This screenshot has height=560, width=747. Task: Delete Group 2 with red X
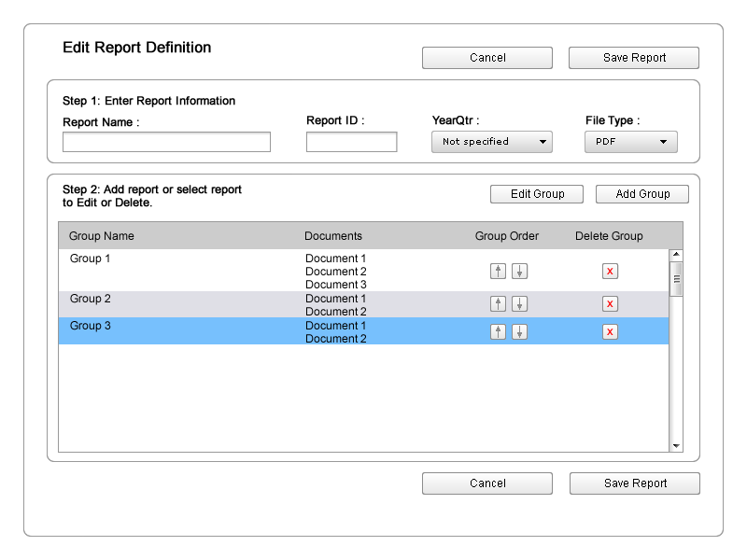pyautogui.click(x=610, y=304)
